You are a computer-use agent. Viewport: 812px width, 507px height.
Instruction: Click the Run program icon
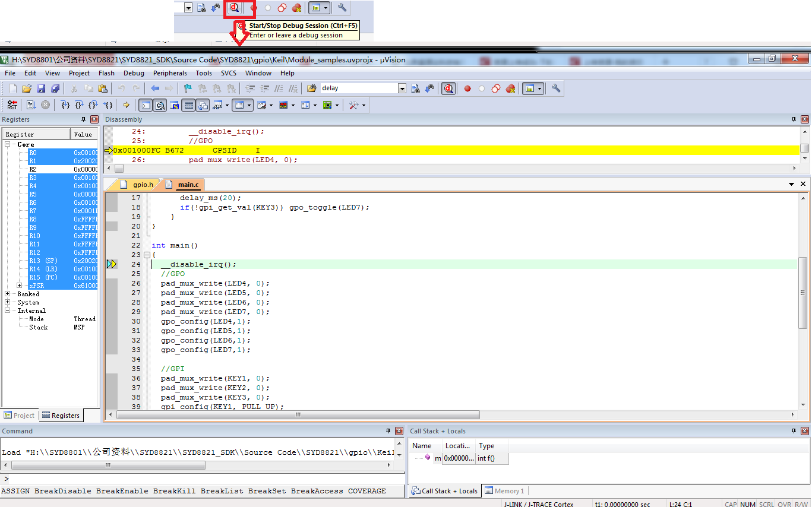click(x=31, y=105)
